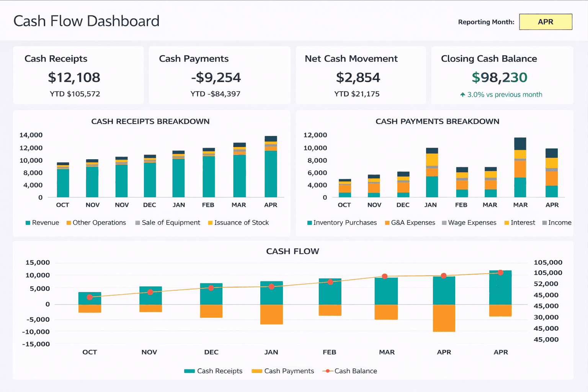The image size is (588, 392).
Task: Switch to the Cash Receipts Breakdown panel
Action: click(x=150, y=121)
